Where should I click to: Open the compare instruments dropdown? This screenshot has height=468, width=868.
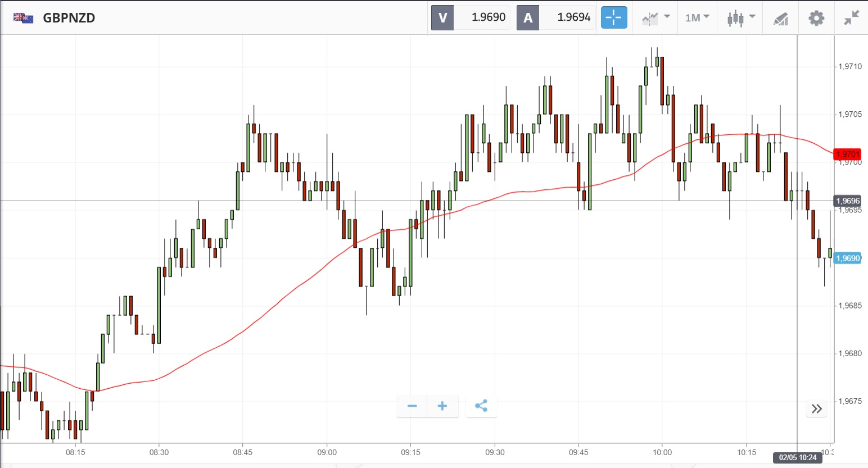pos(655,18)
